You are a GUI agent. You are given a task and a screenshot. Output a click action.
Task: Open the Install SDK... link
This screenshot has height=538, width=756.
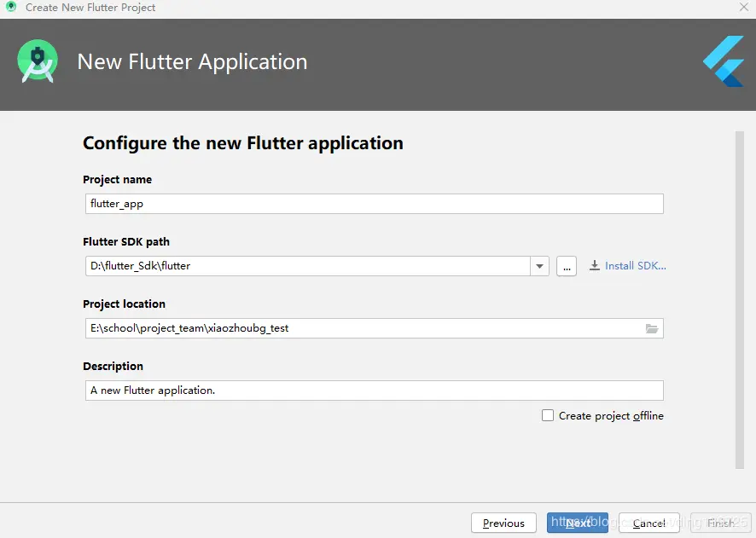(635, 266)
